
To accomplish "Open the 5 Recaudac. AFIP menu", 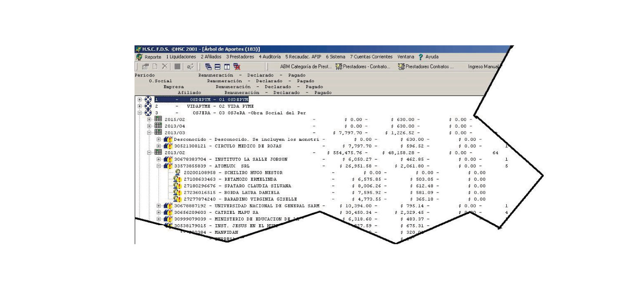I will point(304,57).
